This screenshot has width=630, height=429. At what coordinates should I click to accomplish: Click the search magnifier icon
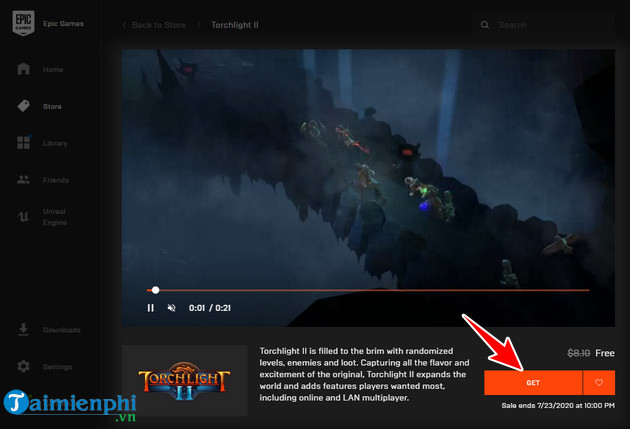(x=485, y=25)
